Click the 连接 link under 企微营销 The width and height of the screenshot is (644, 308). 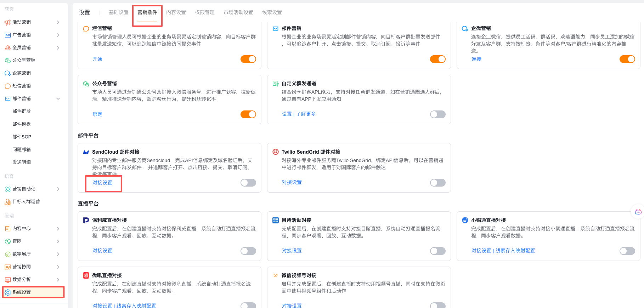476,59
